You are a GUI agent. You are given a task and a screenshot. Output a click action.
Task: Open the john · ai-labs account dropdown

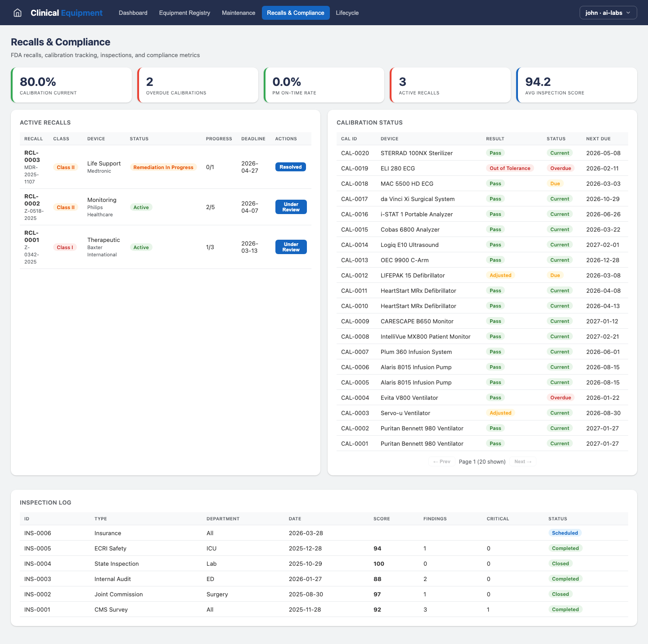click(608, 13)
